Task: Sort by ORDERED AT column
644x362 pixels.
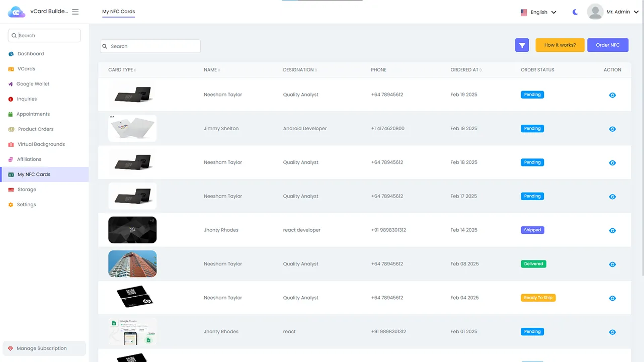Action: 466,70
